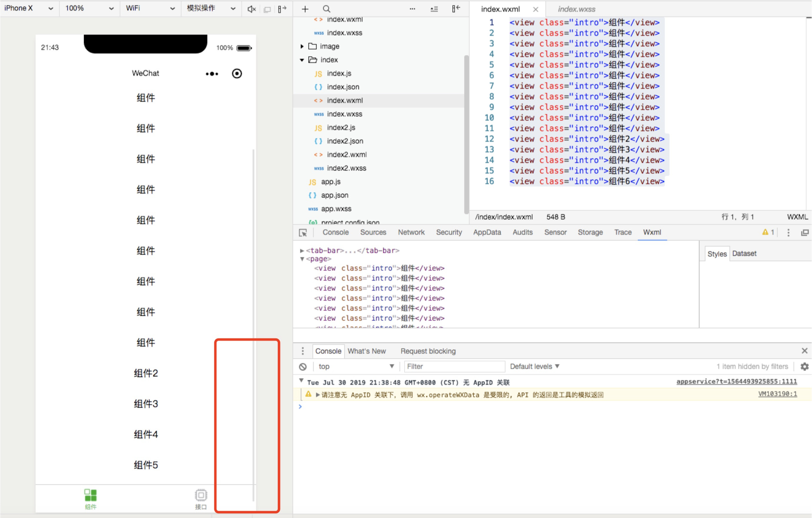This screenshot has height=518, width=812.
Task: Expand the image folder
Action: pos(302,46)
